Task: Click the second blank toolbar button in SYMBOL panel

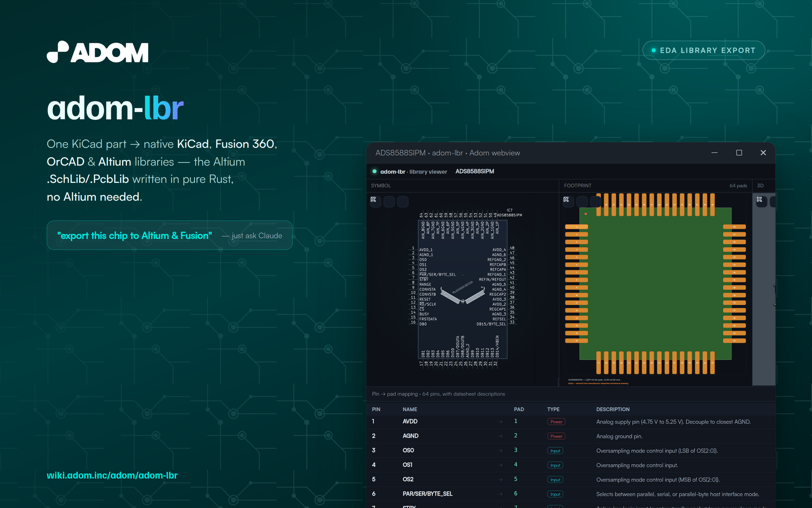Action: click(x=389, y=202)
